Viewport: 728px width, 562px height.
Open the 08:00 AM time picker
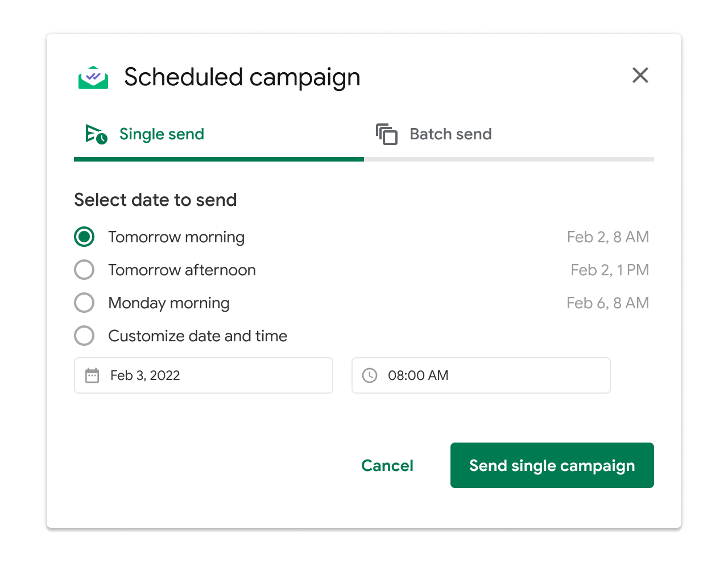click(x=481, y=375)
